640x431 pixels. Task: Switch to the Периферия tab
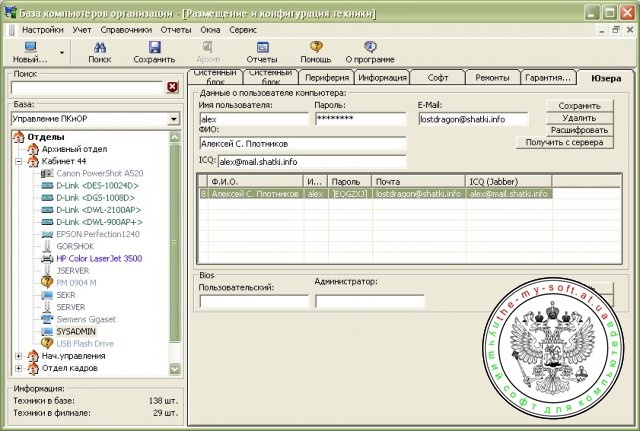[326, 78]
